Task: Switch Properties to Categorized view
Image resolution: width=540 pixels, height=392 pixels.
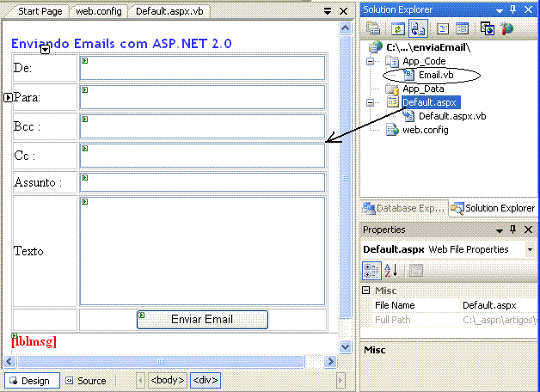Action: 371,271
